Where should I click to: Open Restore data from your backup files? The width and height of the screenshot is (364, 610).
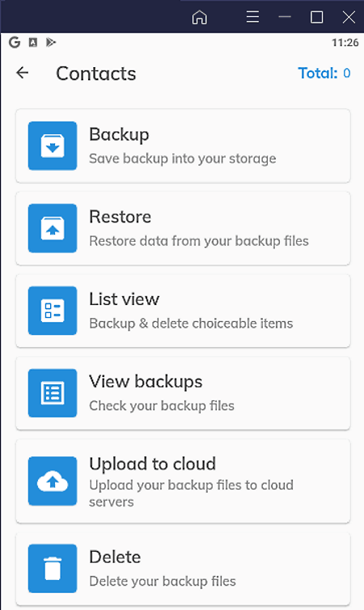pyautogui.click(x=199, y=241)
